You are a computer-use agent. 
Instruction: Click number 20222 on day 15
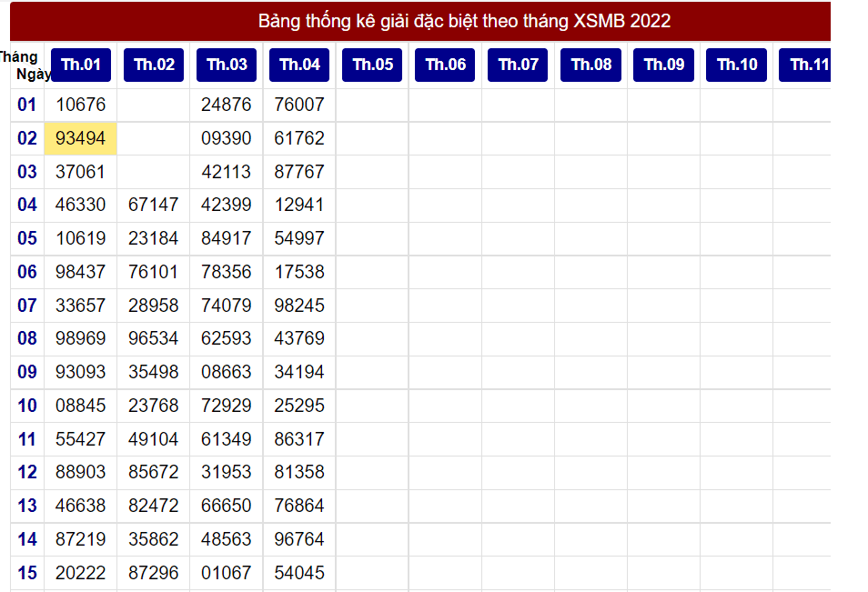(x=81, y=573)
